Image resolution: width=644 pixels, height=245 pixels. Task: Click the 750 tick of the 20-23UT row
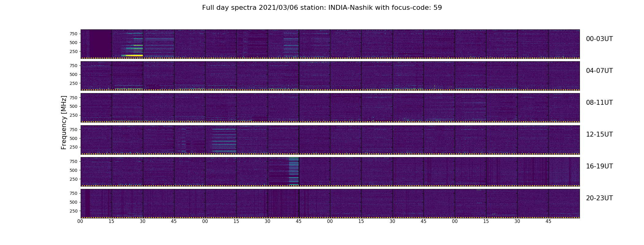tap(74, 193)
